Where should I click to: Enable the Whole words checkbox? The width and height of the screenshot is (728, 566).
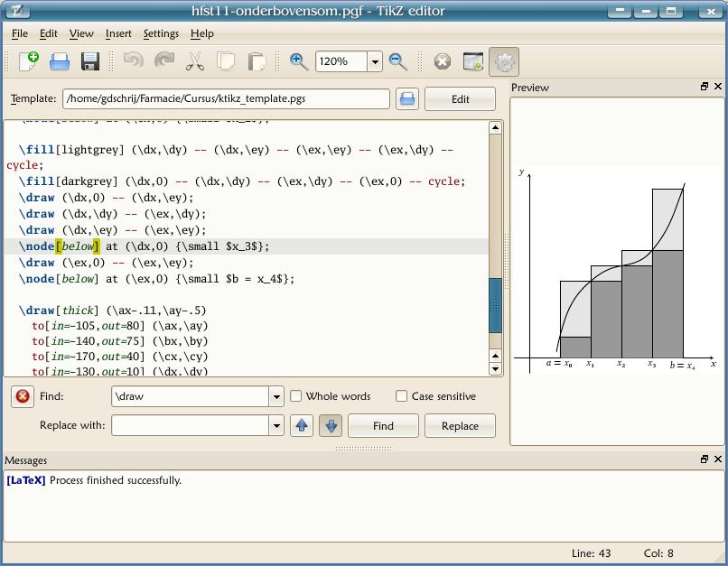[x=295, y=396]
